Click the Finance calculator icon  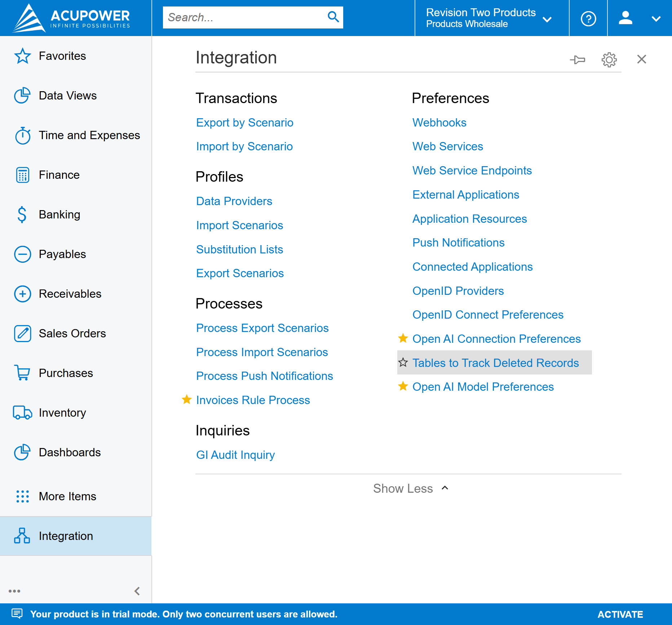tap(23, 175)
